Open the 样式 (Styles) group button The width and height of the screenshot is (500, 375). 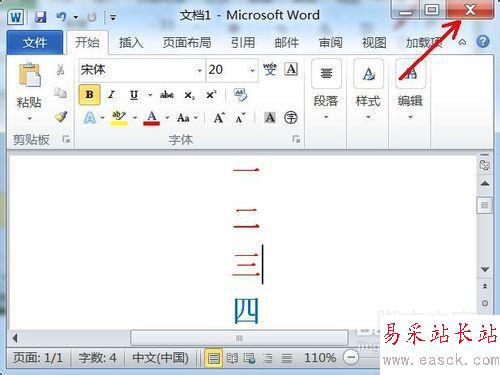[368, 90]
